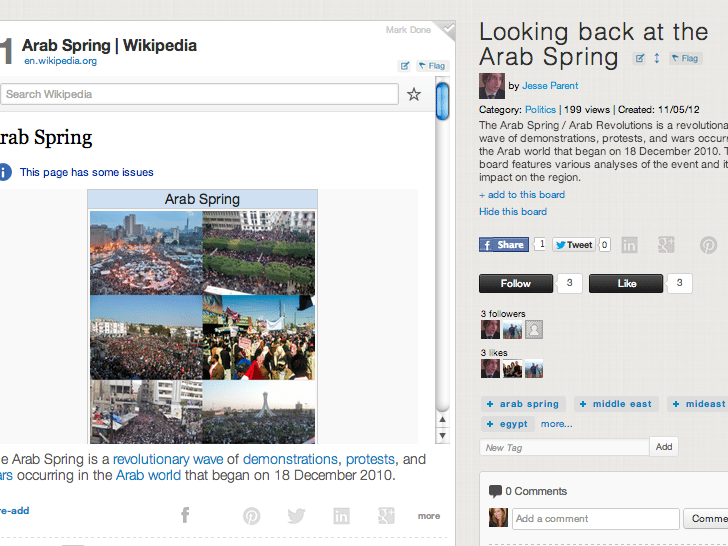Add the 'mideast' tag
Screen dimensions: 728x546
(699, 404)
